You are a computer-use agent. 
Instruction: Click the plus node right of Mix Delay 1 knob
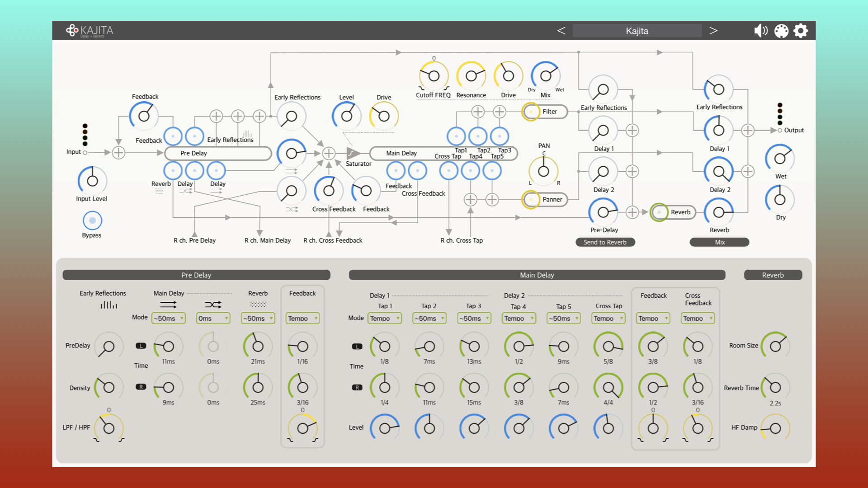point(748,131)
